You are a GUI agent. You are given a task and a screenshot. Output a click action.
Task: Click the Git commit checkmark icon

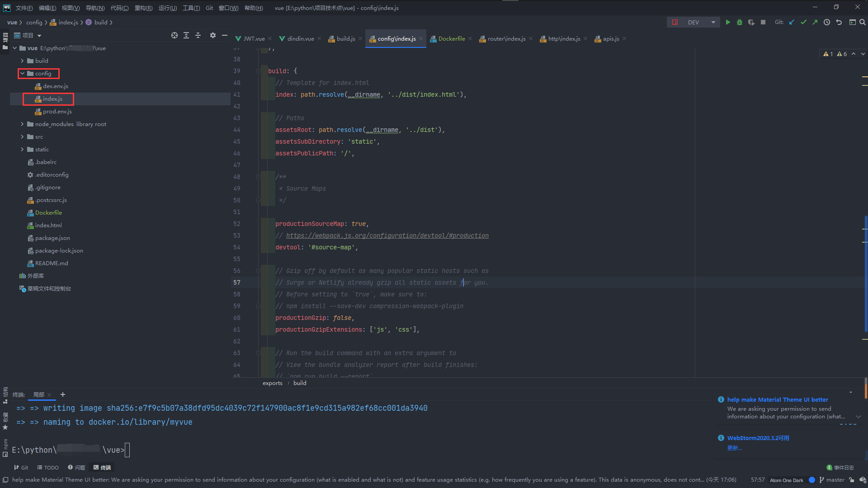tap(803, 22)
